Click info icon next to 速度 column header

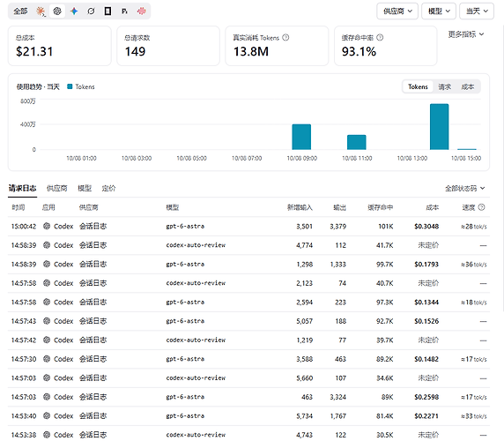click(481, 207)
